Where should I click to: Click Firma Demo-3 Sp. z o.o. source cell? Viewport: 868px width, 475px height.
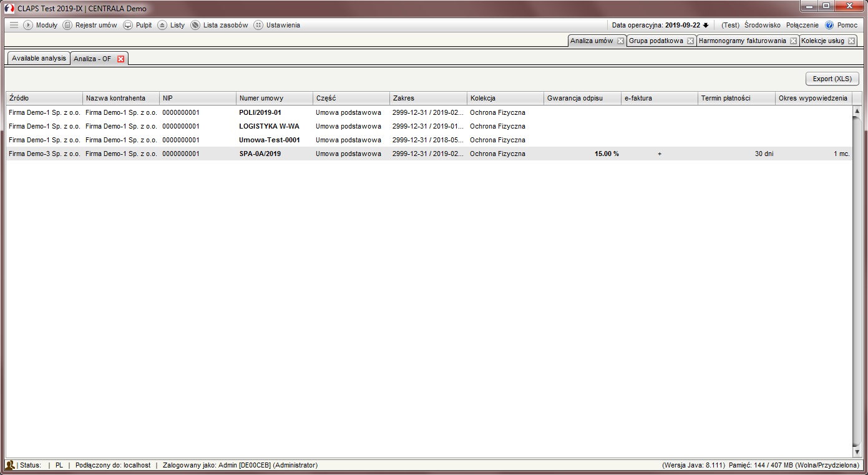pos(44,154)
